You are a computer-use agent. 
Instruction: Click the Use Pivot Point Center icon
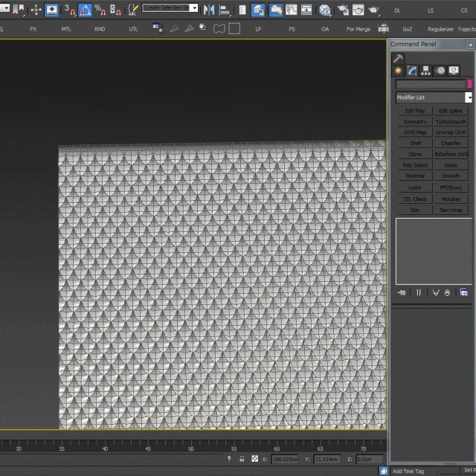pos(19,10)
